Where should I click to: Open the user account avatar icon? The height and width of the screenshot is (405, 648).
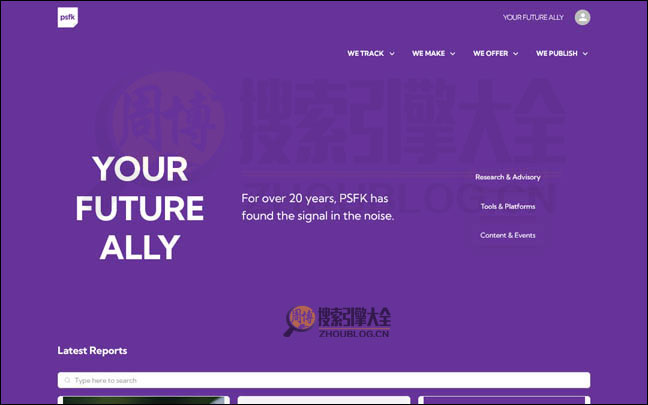[582, 17]
